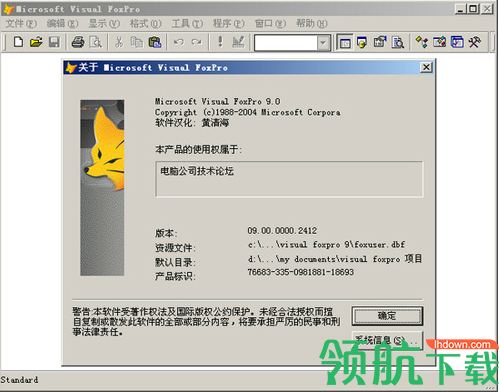499x392 pixels.
Task: Undo the last action via toolbar
Action: click(x=179, y=42)
